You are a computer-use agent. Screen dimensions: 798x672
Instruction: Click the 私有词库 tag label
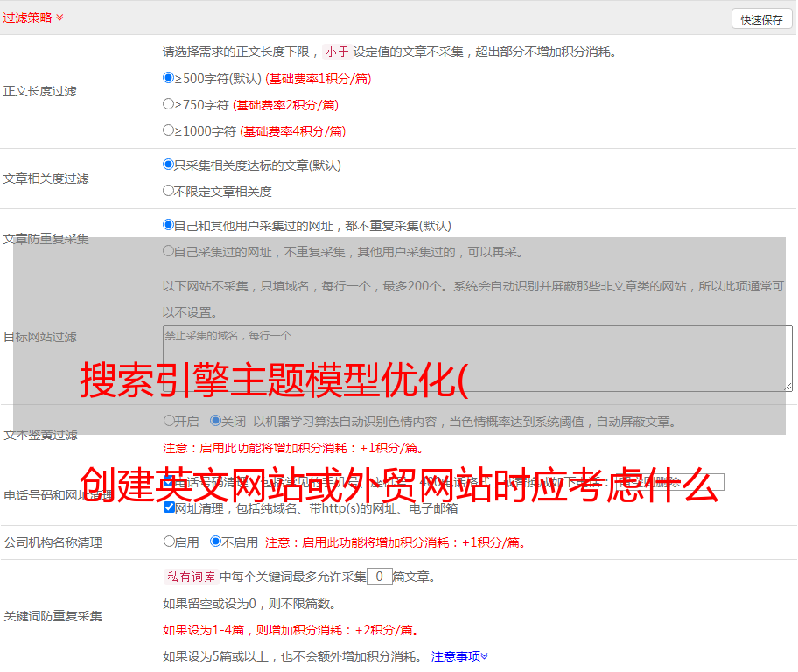[x=189, y=577]
